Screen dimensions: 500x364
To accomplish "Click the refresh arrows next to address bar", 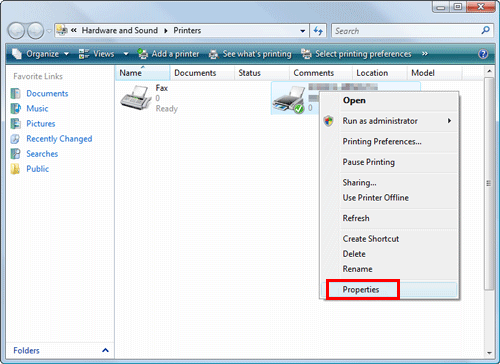I will tap(318, 31).
